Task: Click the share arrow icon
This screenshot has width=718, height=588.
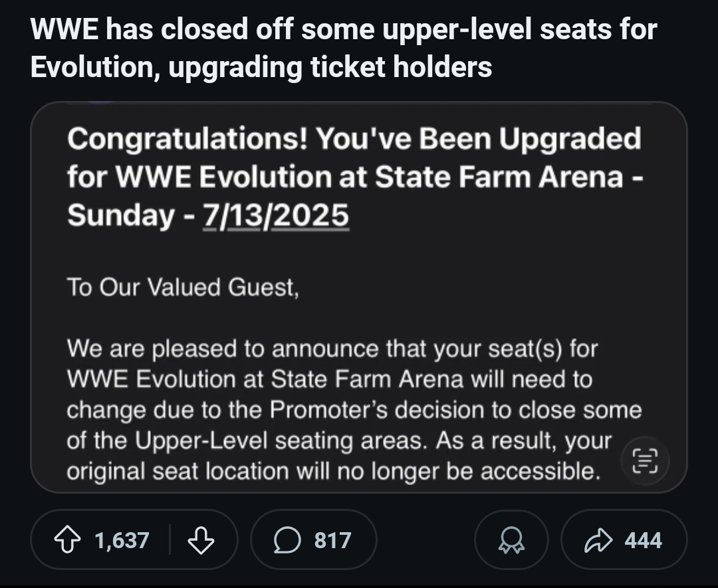Action: pyautogui.click(x=596, y=540)
